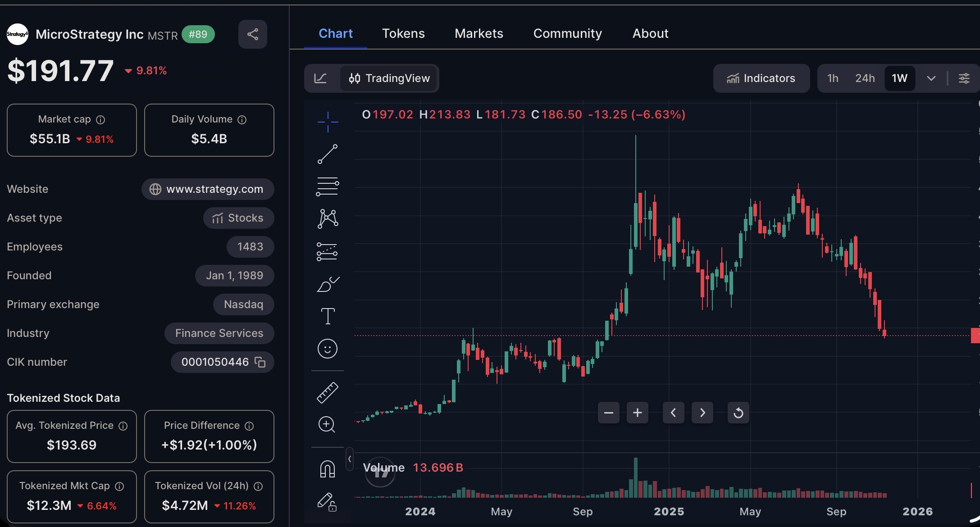Open the chart settings sliders
Screen dimensions: 980x527
pyautogui.click(x=964, y=78)
